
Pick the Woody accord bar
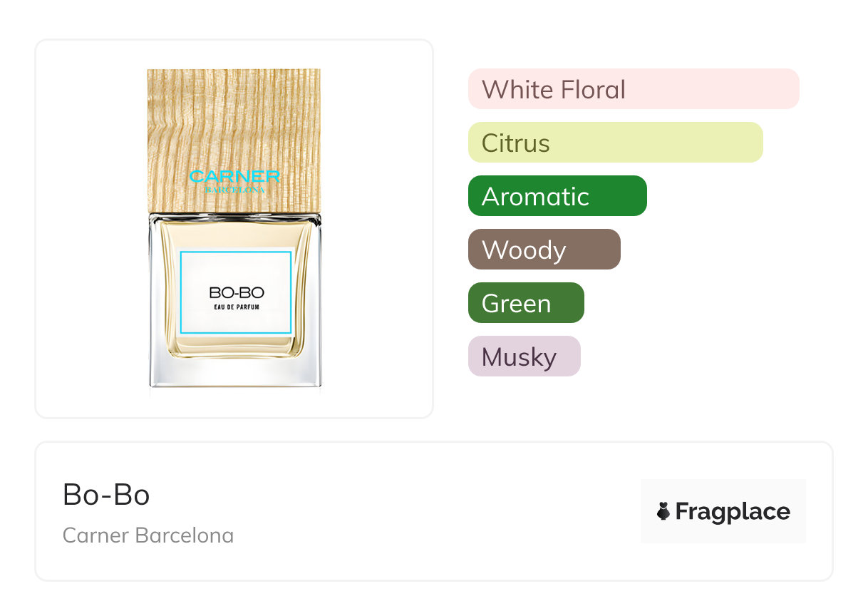coord(544,250)
